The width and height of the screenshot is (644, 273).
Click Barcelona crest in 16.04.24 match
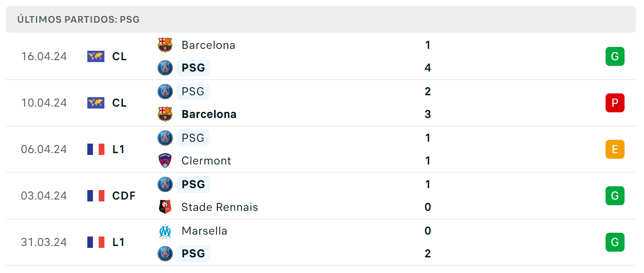tap(165, 45)
